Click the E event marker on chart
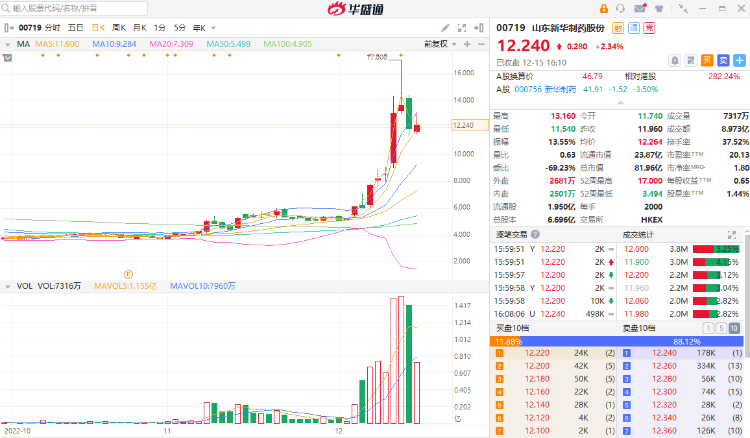 (128, 274)
